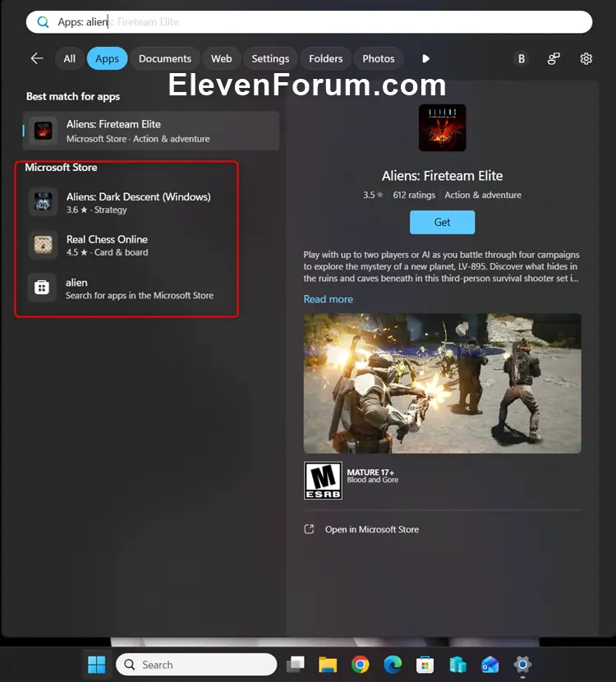Switch to the Documents filter

click(165, 58)
